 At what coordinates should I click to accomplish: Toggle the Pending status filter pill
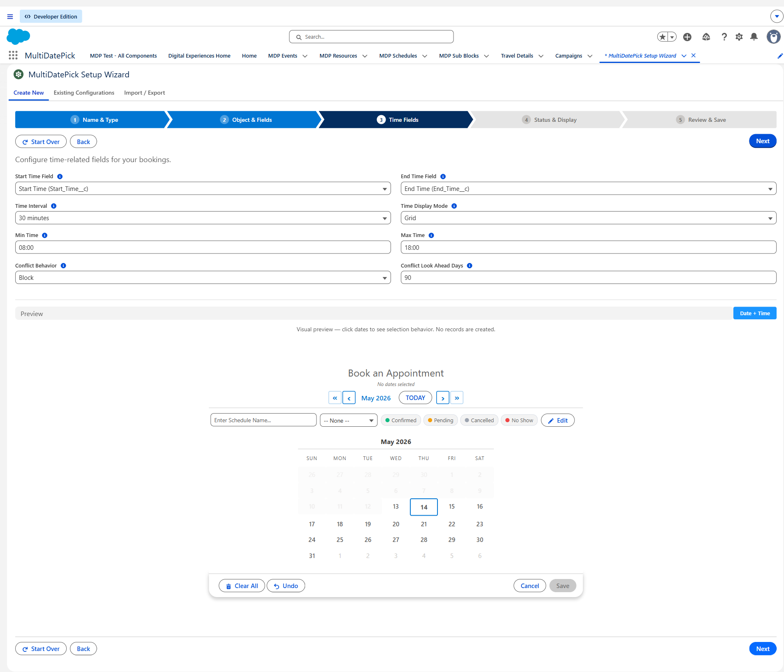(x=440, y=420)
